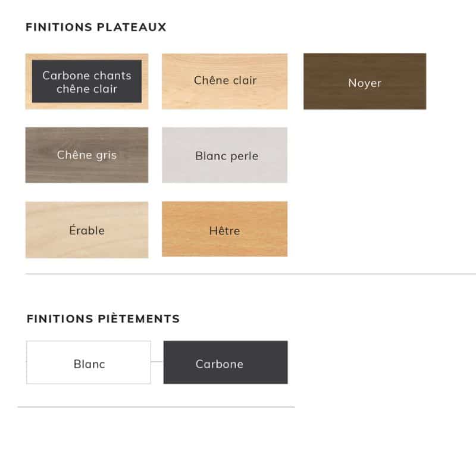
Task: Choose the Blanc perle tabletop finish
Action: pos(225,155)
